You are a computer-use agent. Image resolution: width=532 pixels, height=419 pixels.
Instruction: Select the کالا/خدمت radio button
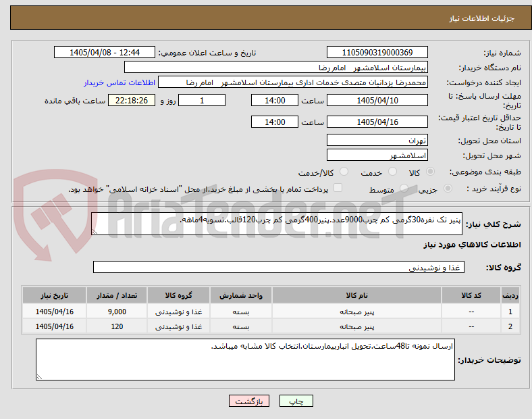(344, 172)
